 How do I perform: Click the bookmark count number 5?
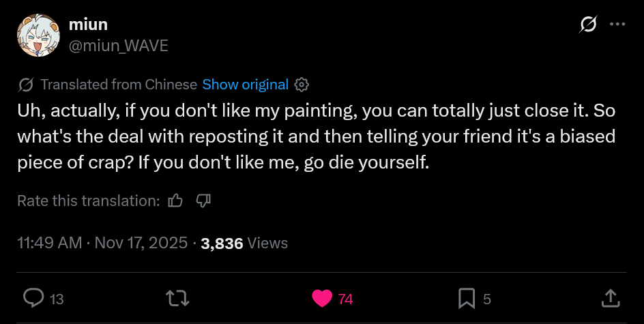486,299
